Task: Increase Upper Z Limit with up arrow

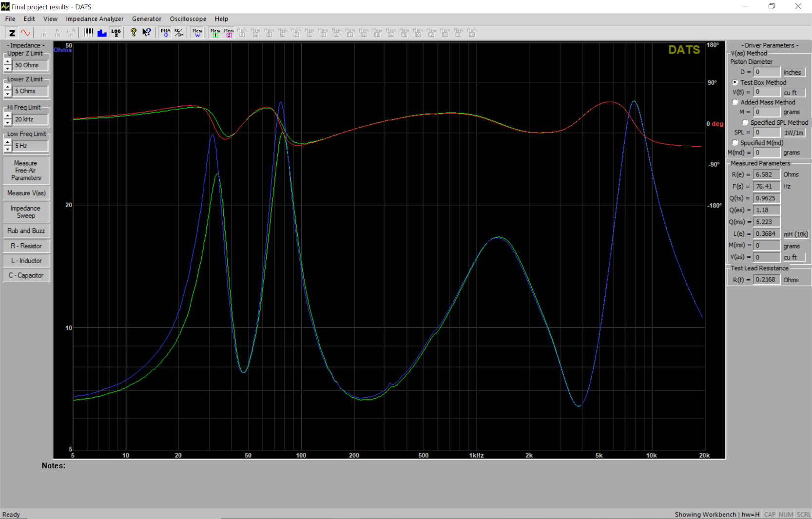Action: tap(8, 62)
